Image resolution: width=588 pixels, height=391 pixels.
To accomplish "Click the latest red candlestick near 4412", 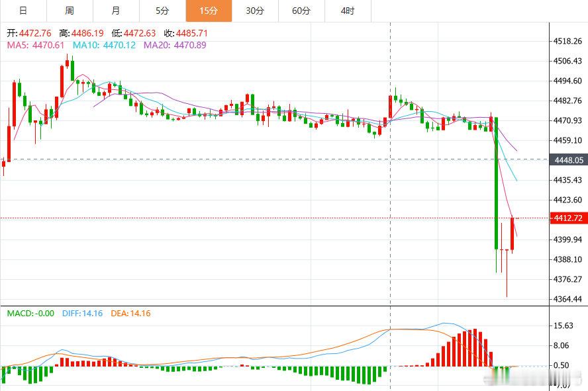I will pyautogui.click(x=513, y=234).
